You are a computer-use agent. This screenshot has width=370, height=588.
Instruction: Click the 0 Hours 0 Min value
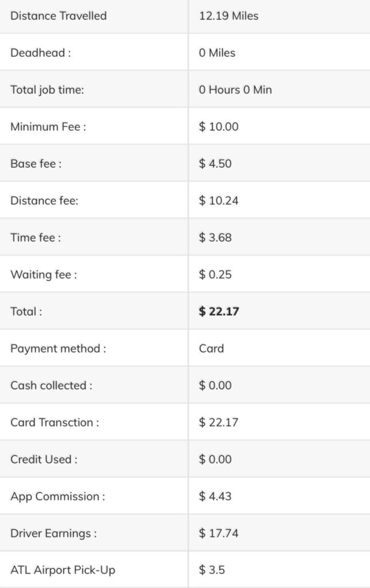235,90
